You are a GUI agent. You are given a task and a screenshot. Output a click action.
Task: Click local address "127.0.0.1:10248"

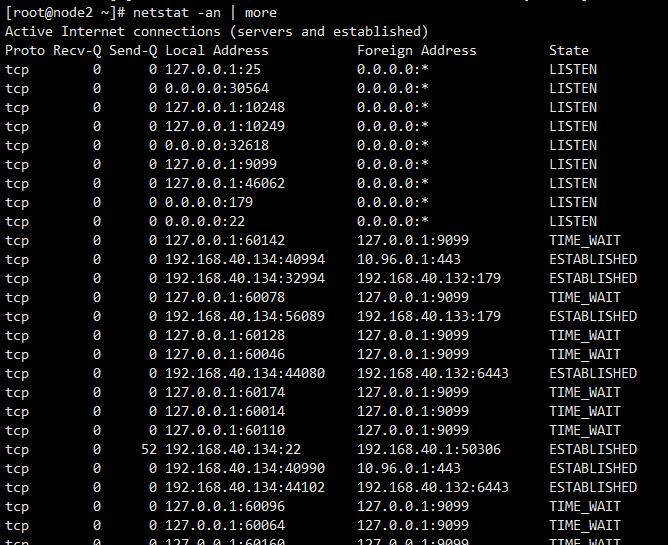[225, 107]
